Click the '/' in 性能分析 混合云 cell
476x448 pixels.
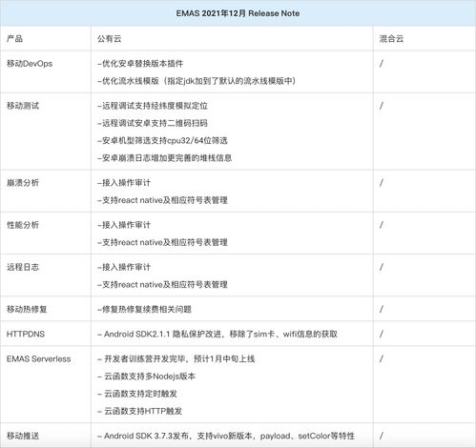[x=381, y=225]
